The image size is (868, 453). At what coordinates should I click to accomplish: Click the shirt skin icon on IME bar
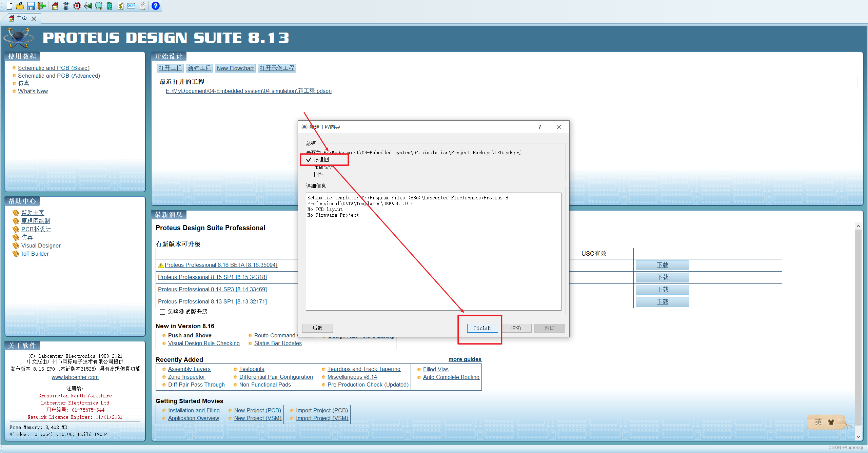coord(831,422)
